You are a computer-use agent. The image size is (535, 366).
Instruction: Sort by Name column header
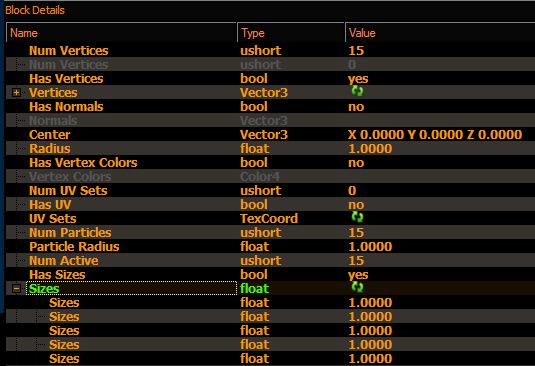pos(121,33)
